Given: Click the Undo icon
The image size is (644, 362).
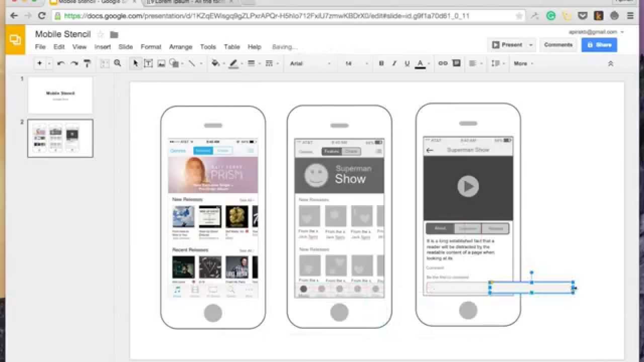Looking at the screenshot, I should (x=60, y=63).
